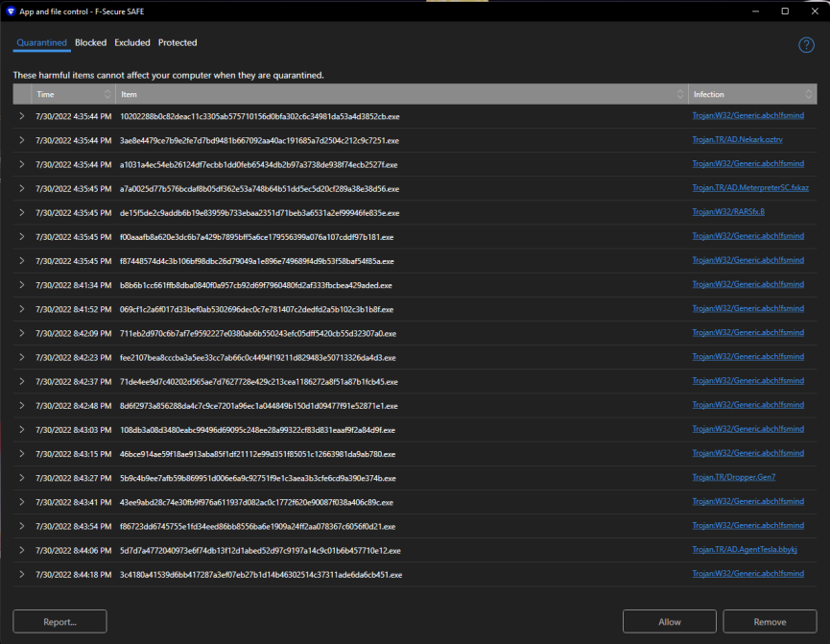Expand row for file starting 46bce914ae59
This screenshot has width=830, height=644.
(22, 454)
